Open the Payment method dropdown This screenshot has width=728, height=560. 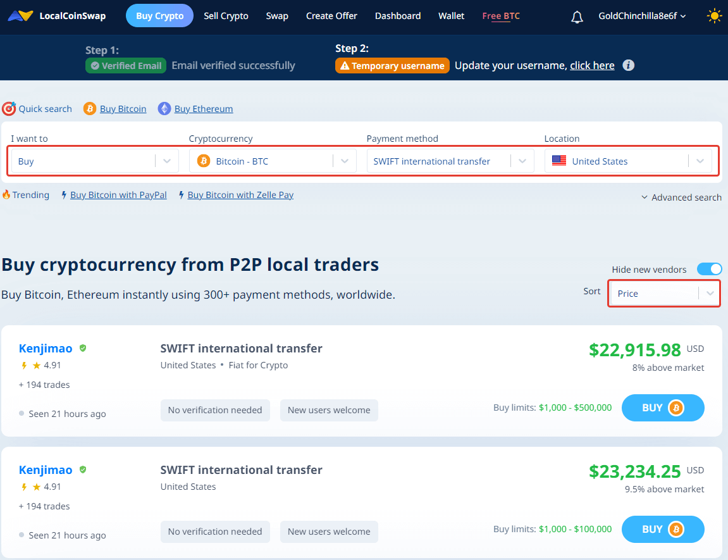point(450,161)
